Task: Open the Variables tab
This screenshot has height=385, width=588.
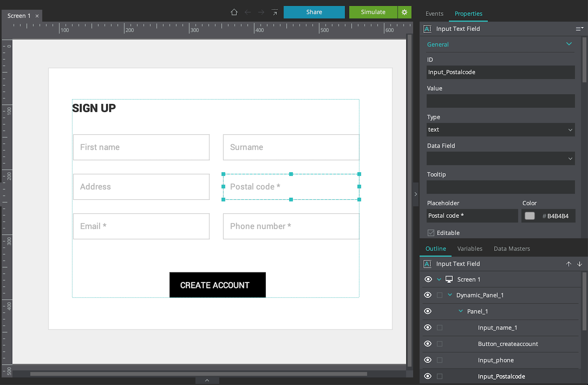Action: (x=470, y=249)
